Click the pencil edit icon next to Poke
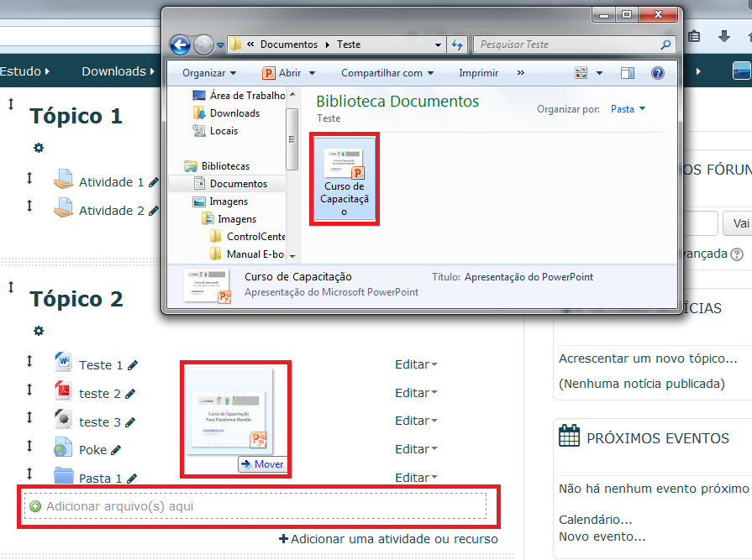Viewport: 752px width, 560px height. [116, 450]
